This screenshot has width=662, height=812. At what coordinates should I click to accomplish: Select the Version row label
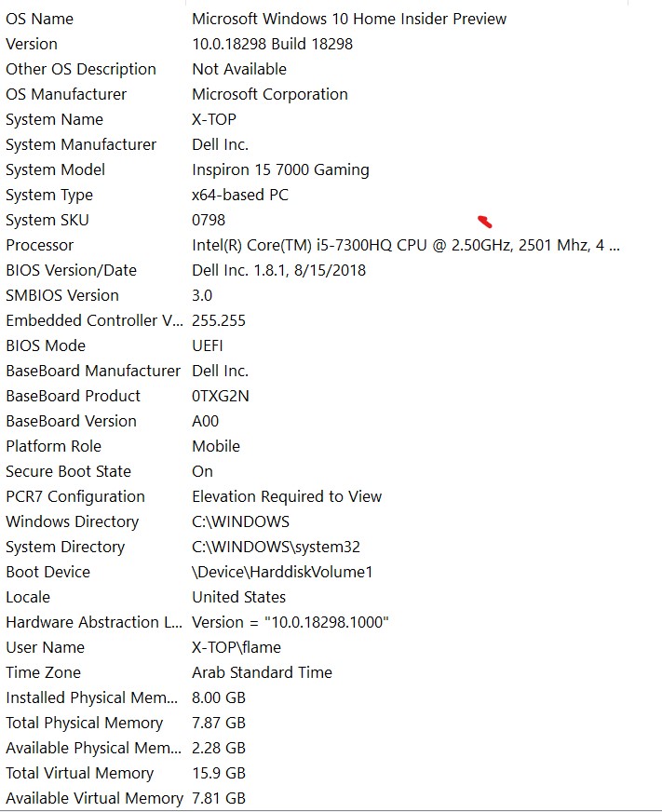pos(32,44)
